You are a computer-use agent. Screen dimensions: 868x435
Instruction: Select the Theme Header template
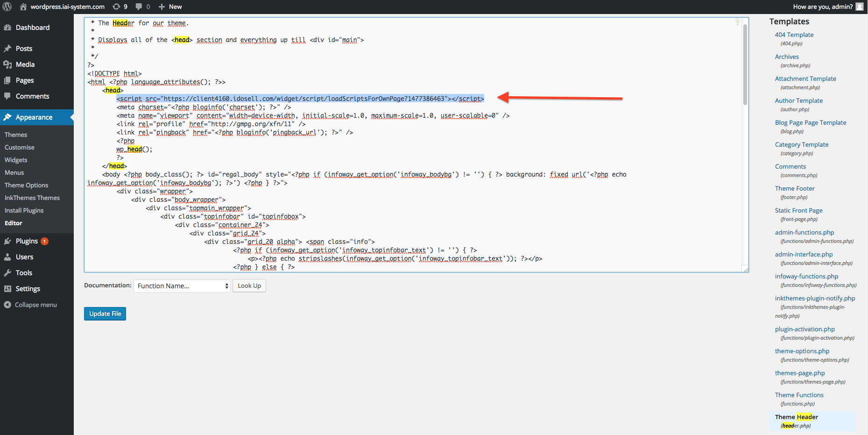point(797,417)
